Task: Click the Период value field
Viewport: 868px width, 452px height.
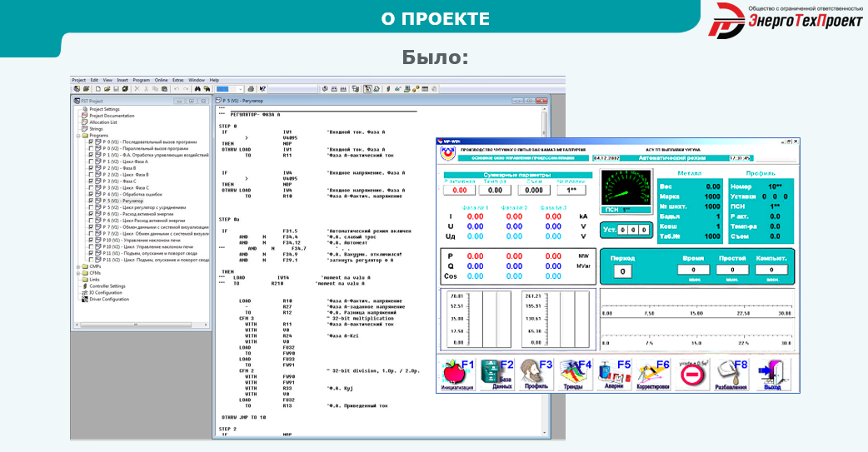Action: click(x=623, y=271)
